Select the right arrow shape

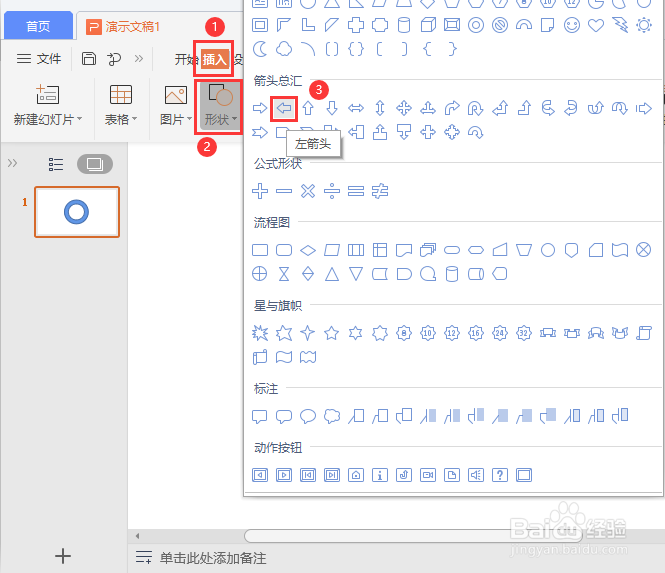(x=260, y=109)
